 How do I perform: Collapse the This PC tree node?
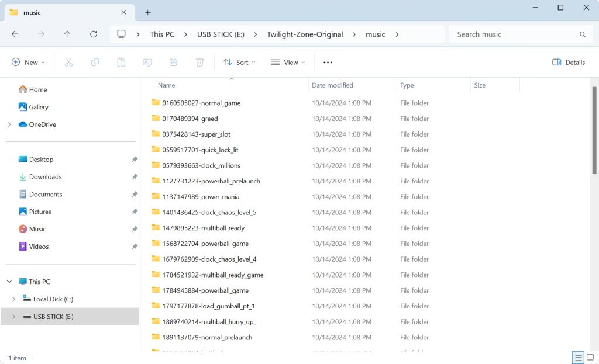(x=9, y=282)
